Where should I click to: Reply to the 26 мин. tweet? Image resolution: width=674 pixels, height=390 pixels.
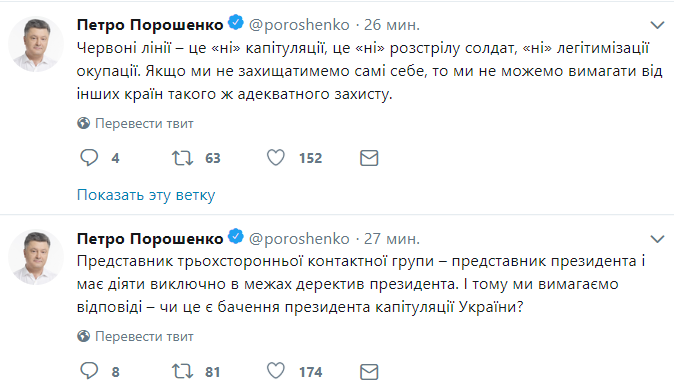click(89, 158)
